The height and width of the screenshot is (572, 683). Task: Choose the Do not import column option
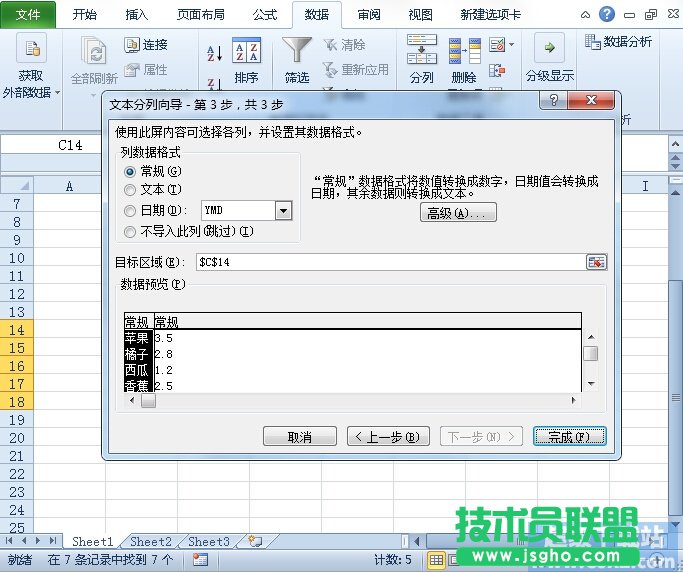click(x=130, y=231)
